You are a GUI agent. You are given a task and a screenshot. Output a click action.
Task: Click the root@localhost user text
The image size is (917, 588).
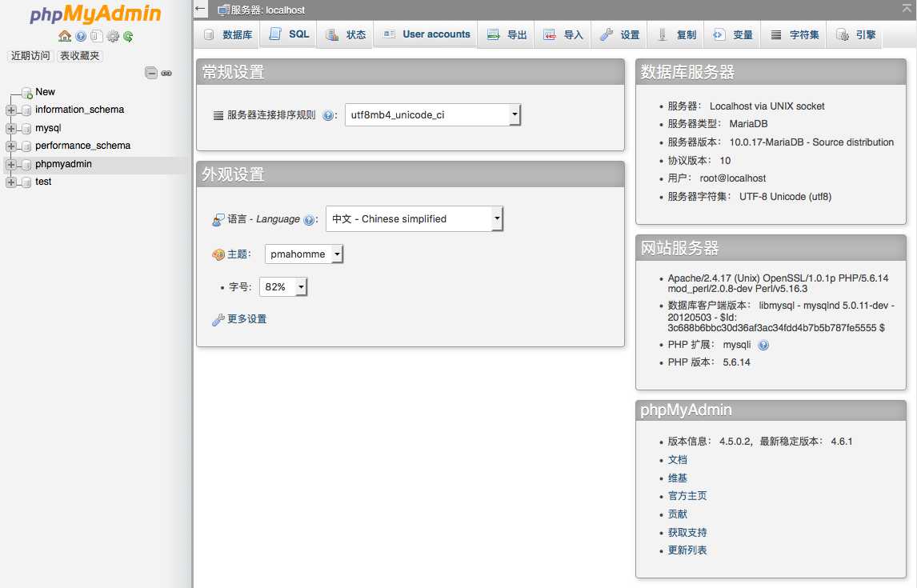pyautogui.click(x=733, y=178)
